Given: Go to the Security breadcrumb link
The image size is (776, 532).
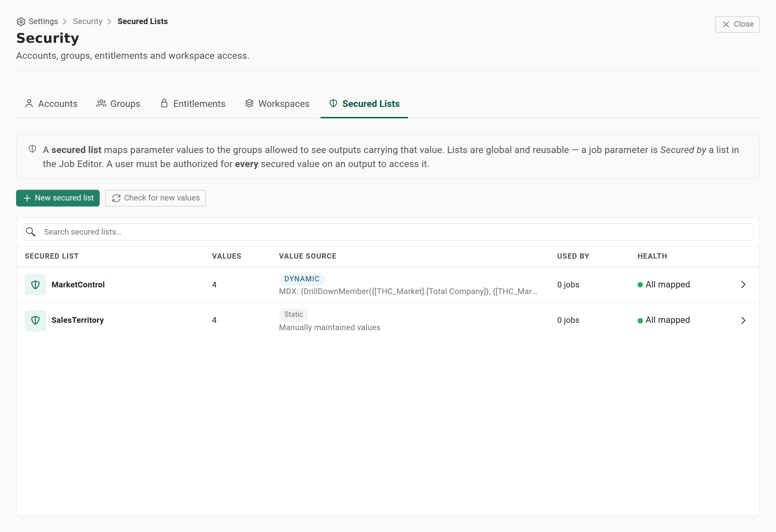Looking at the screenshot, I should click(88, 21).
